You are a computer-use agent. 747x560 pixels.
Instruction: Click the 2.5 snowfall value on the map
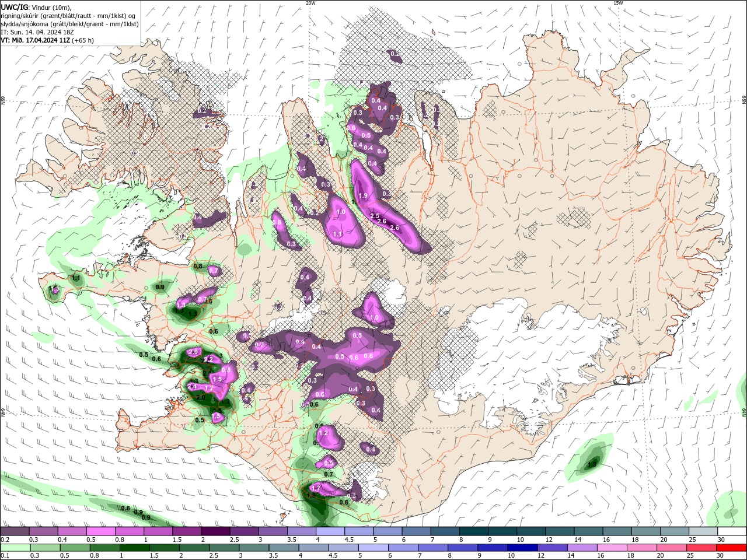point(375,216)
